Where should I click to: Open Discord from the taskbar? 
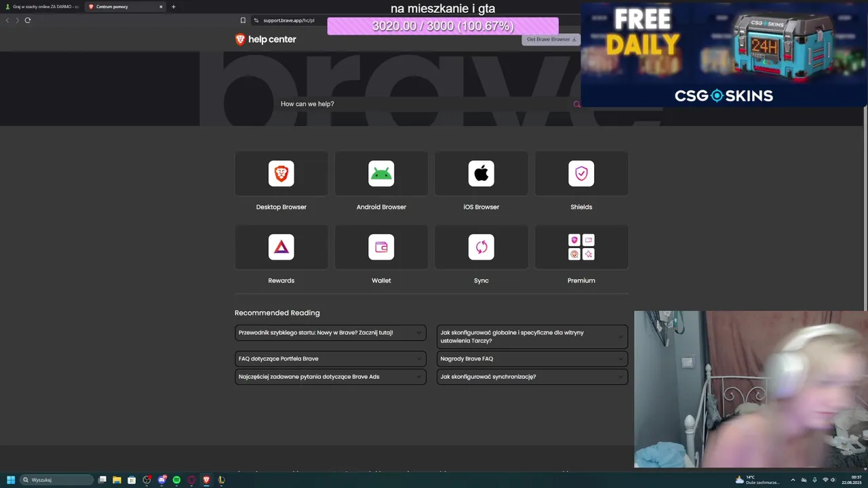tap(161, 480)
